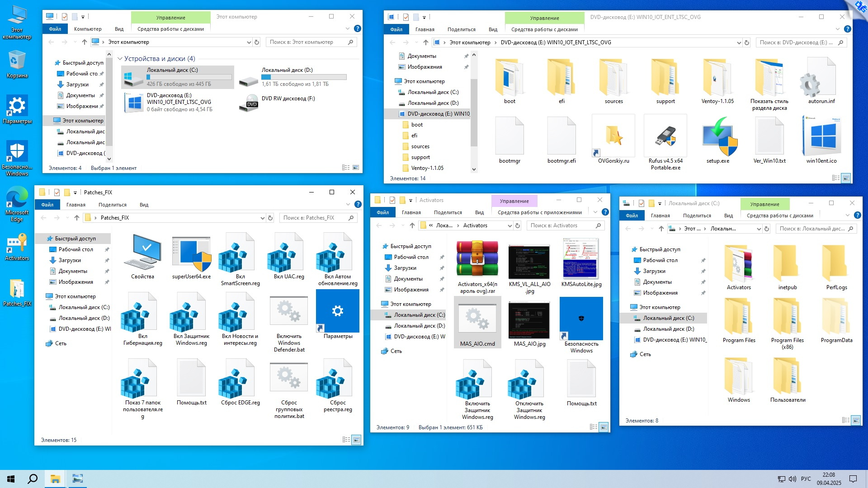The width and height of the screenshot is (868, 488).
Task: Switch to details view in Activators window
Action: coord(594,427)
